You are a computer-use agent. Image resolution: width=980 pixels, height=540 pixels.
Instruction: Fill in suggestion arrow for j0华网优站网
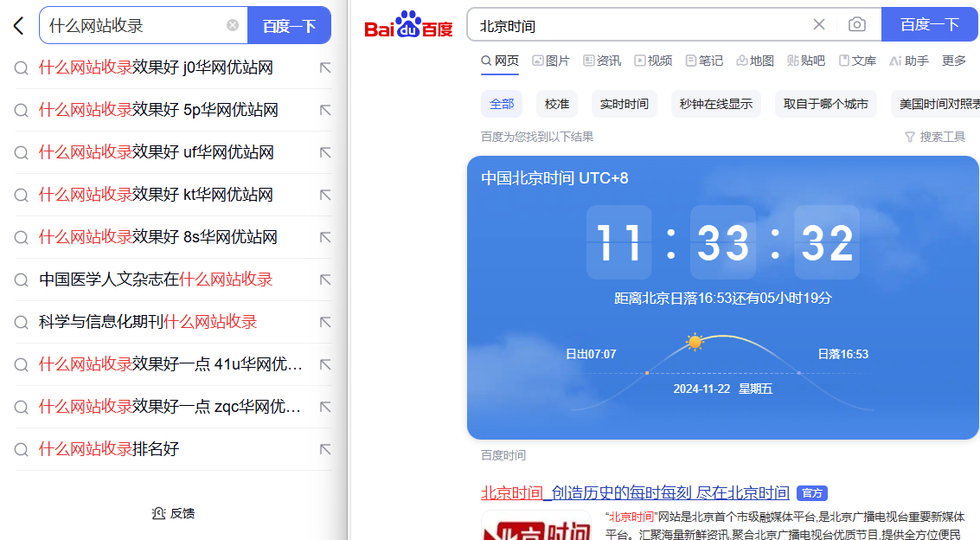325,67
